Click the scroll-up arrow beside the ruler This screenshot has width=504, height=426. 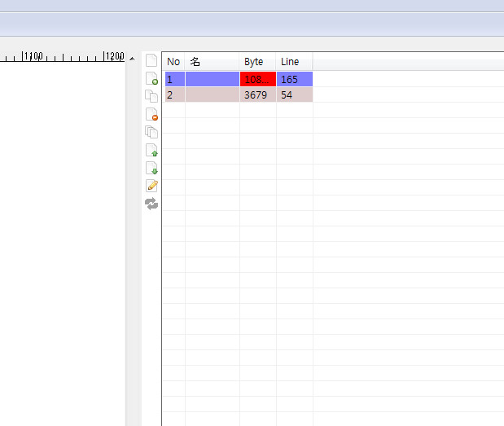(132, 58)
